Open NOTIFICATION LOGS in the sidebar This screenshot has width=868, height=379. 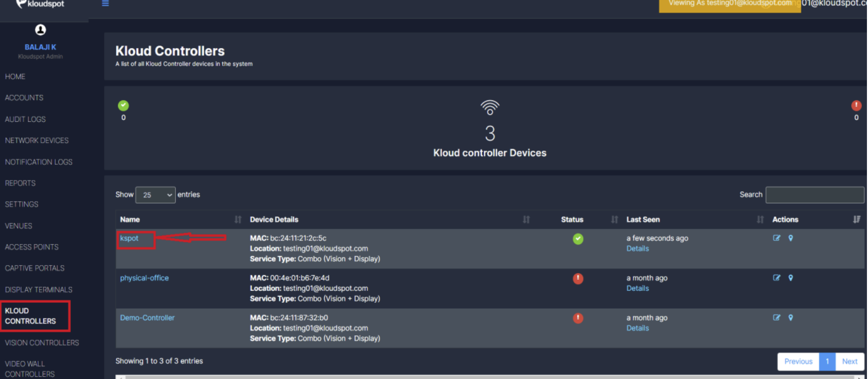[39, 162]
